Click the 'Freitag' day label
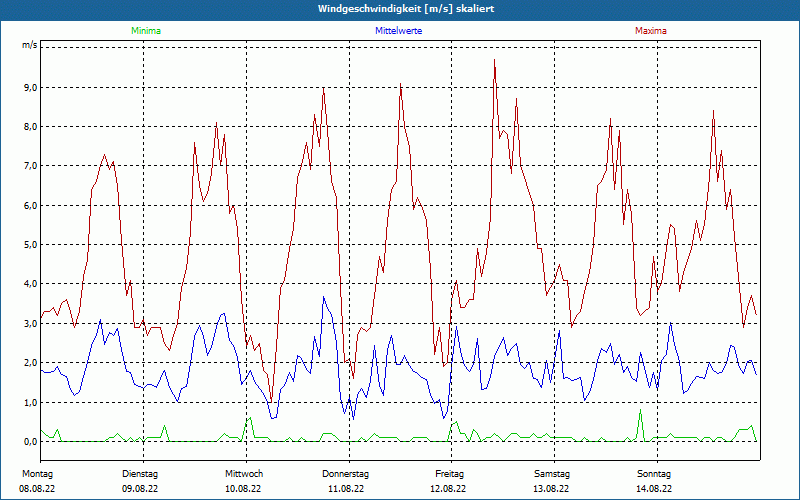 (449, 474)
